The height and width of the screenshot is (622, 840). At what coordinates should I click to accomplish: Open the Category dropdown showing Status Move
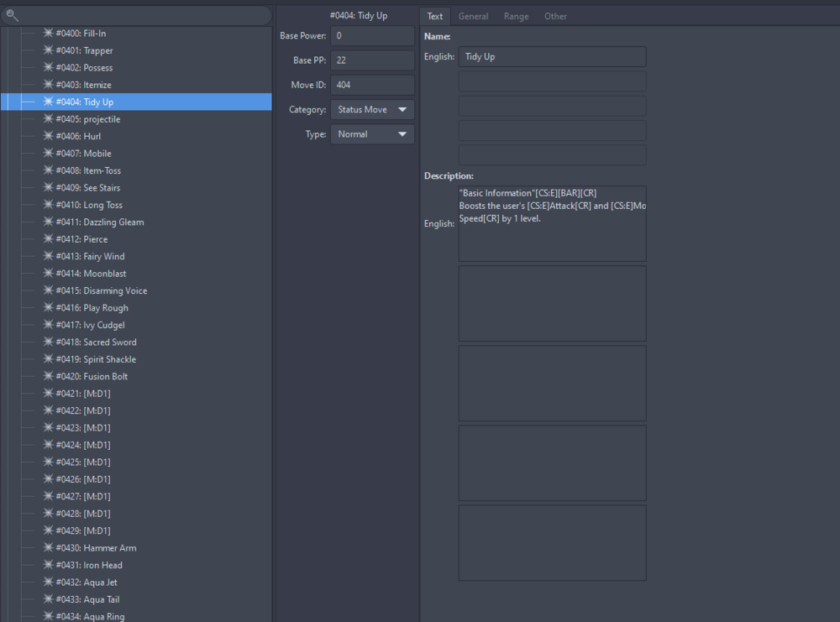coord(372,109)
